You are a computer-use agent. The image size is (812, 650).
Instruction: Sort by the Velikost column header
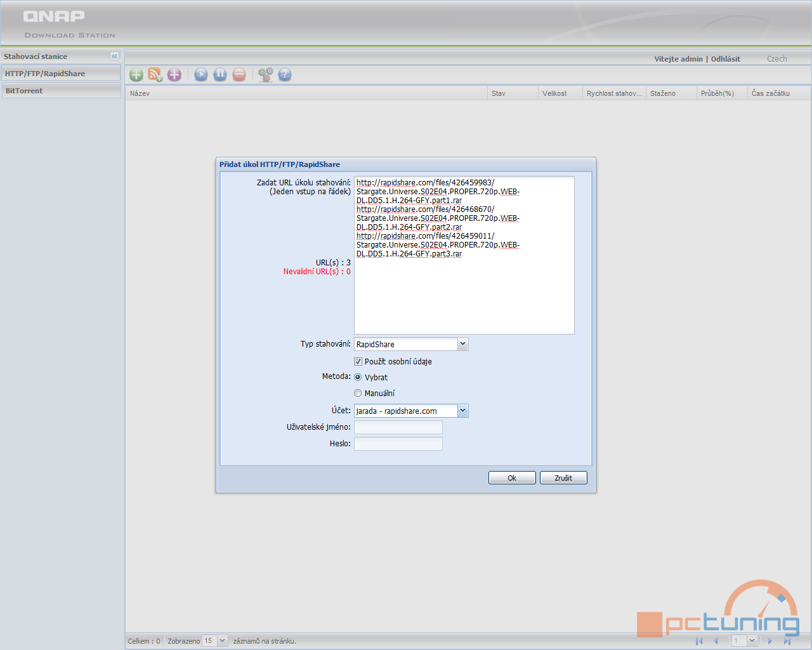coord(560,93)
